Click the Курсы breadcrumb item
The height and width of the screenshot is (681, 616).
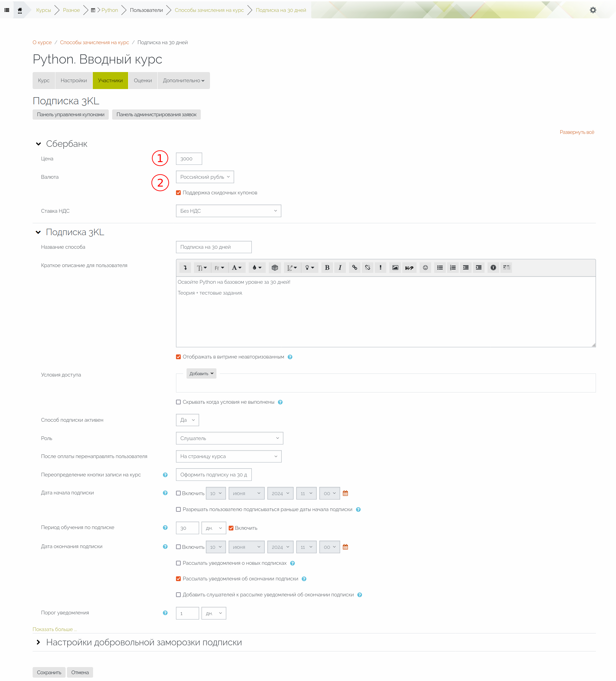[x=43, y=10]
